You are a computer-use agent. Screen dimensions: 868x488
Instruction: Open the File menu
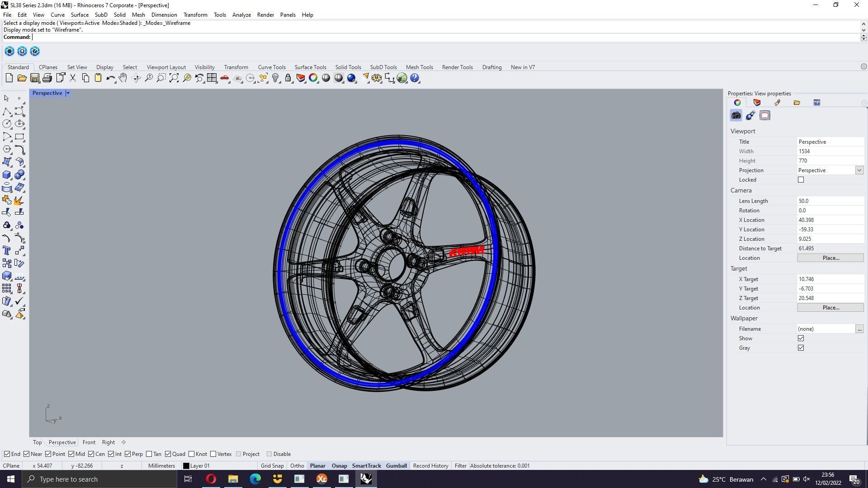pos(7,15)
